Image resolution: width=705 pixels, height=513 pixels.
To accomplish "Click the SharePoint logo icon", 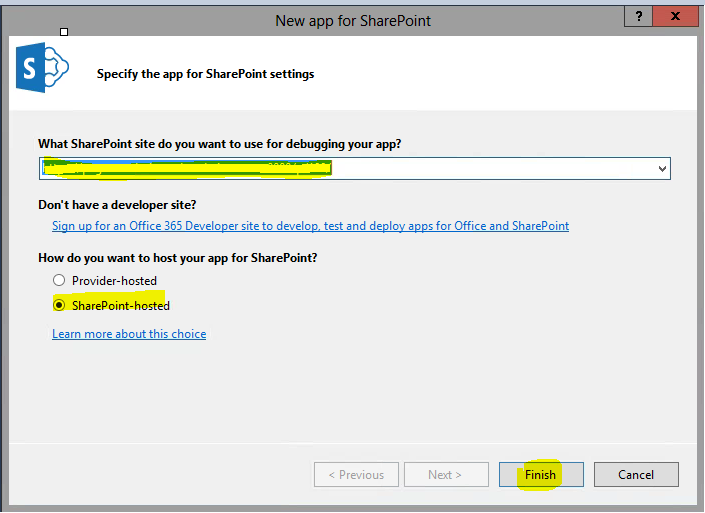I will coord(40,70).
